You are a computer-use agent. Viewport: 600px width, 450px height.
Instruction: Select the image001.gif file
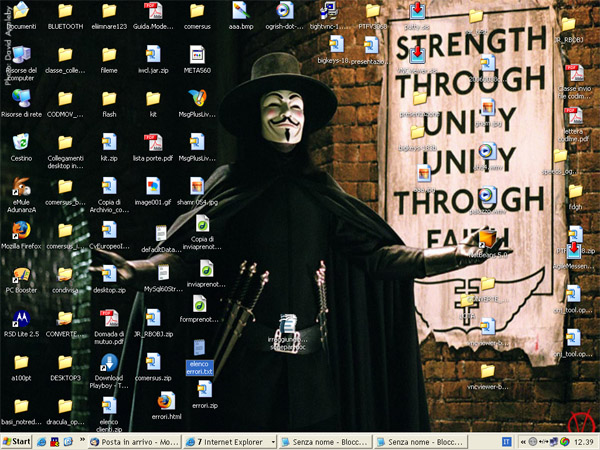[153, 186]
